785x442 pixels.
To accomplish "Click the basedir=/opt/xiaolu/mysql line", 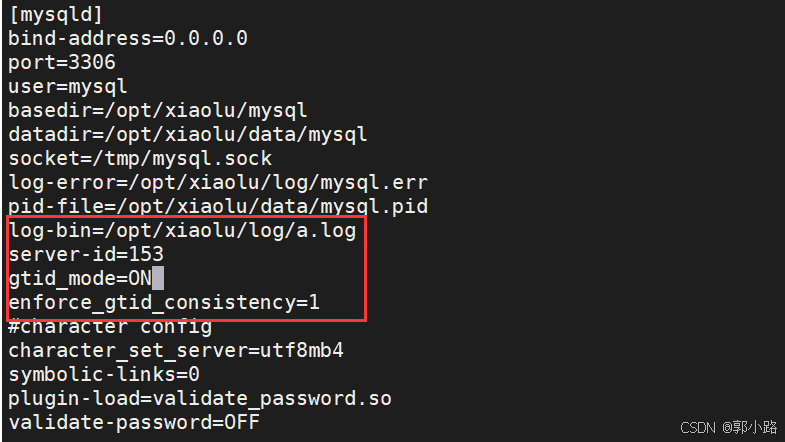I will tap(158, 111).
